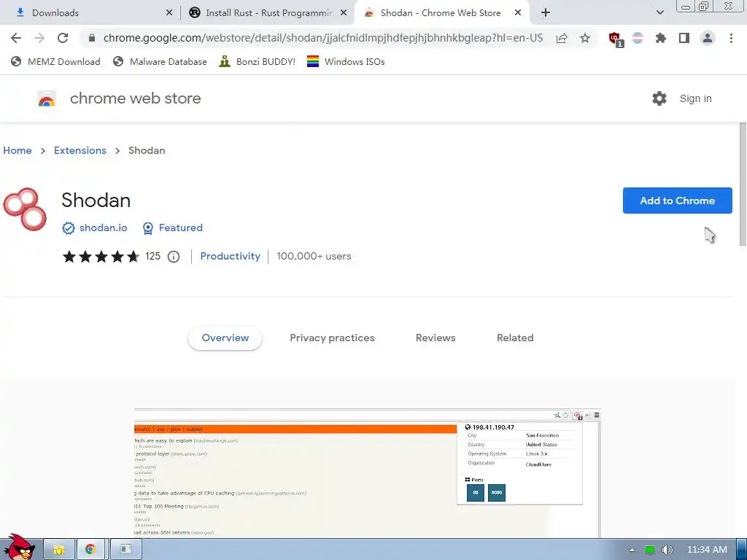Click the '100,000+ users' text
The width and height of the screenshot is (747, 560).
point(314,256)
